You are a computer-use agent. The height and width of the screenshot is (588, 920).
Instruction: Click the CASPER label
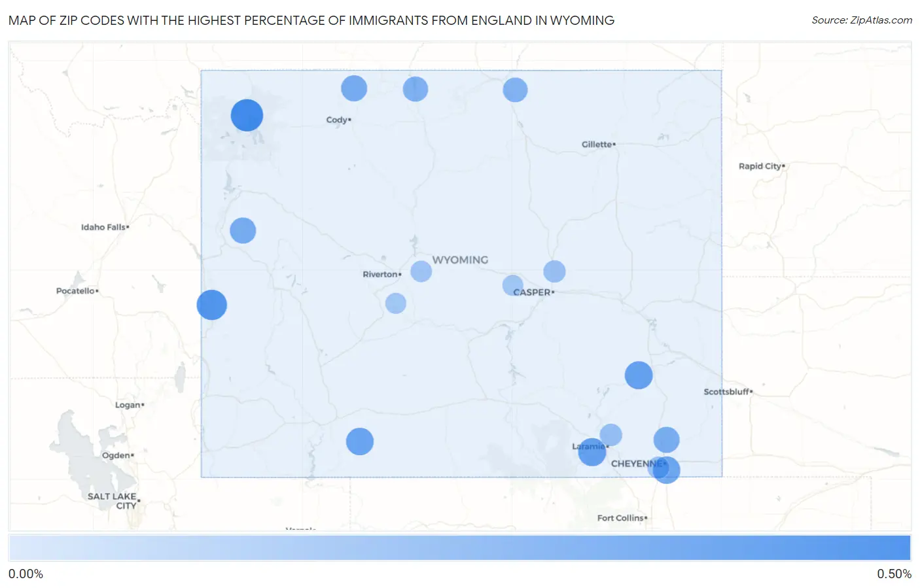pos(533,292)
